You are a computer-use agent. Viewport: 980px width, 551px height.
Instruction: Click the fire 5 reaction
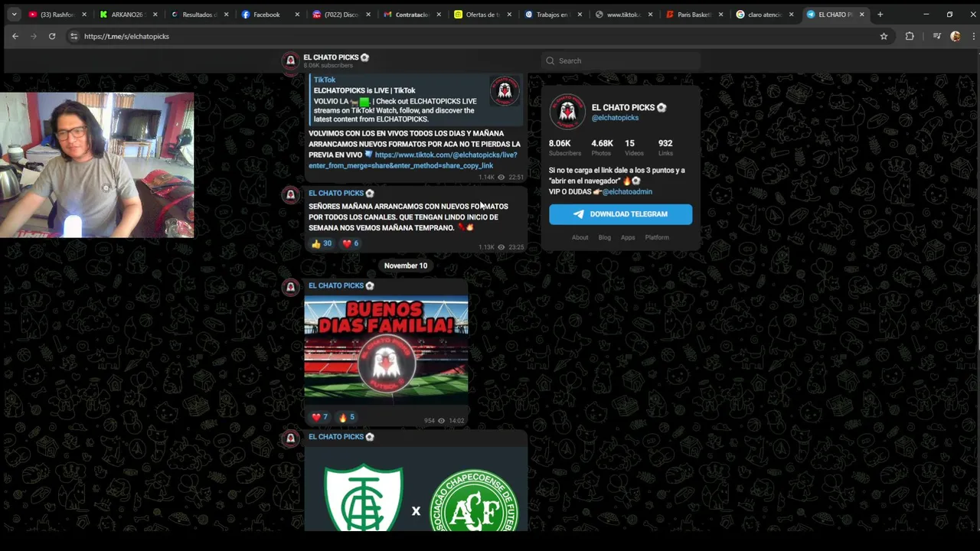pos(346,417)
